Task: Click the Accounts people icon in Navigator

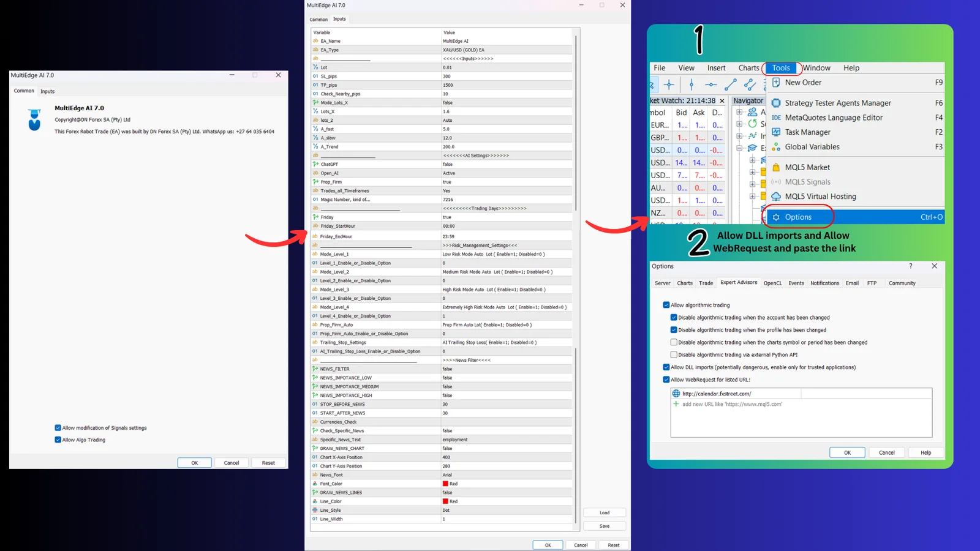Action: coord(752,112)
